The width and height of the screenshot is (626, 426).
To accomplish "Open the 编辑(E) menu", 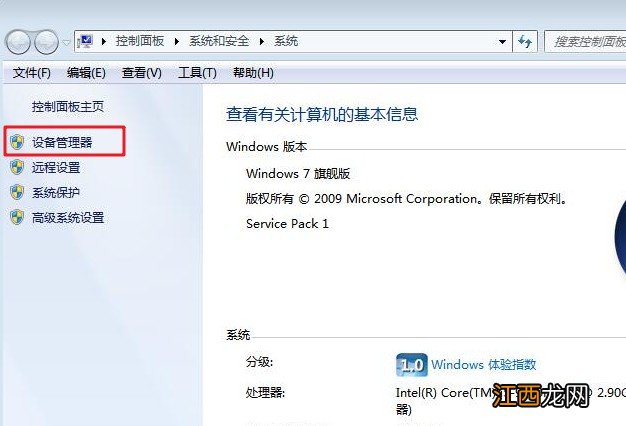I will click(86, 73).
